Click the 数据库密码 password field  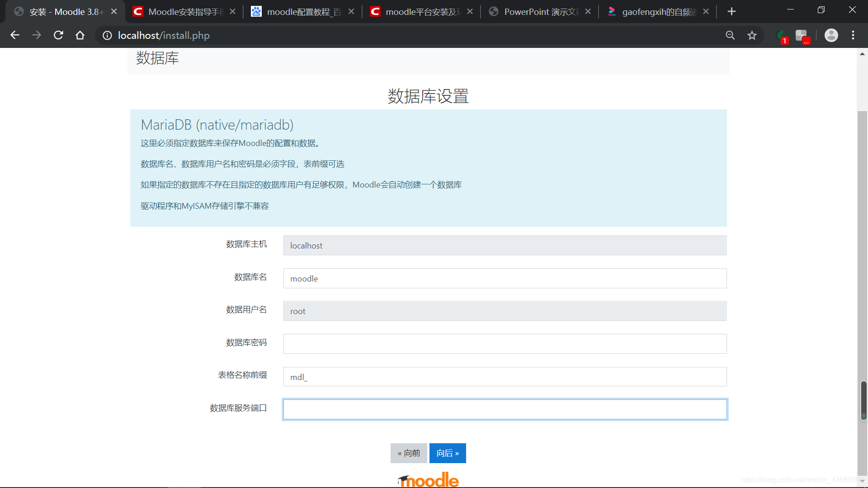(505, 344)
